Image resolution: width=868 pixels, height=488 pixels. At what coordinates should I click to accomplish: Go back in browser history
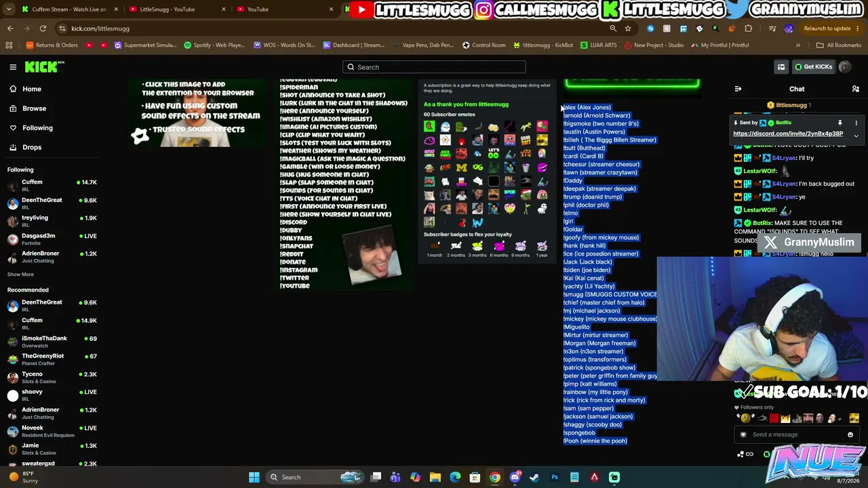tap(10, 28)
